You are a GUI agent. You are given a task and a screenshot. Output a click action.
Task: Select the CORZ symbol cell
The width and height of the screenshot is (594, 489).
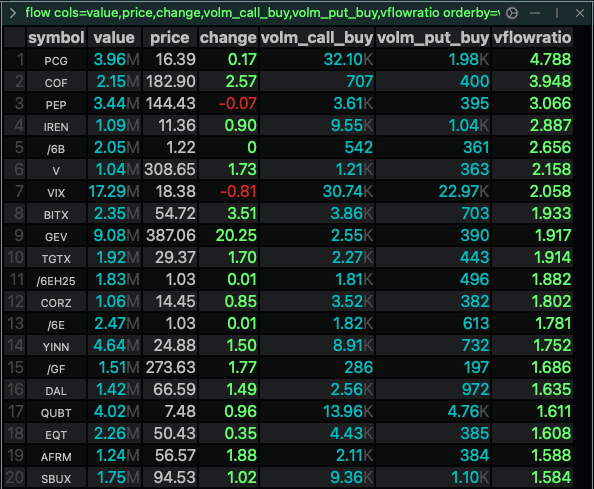click(56, 302)
